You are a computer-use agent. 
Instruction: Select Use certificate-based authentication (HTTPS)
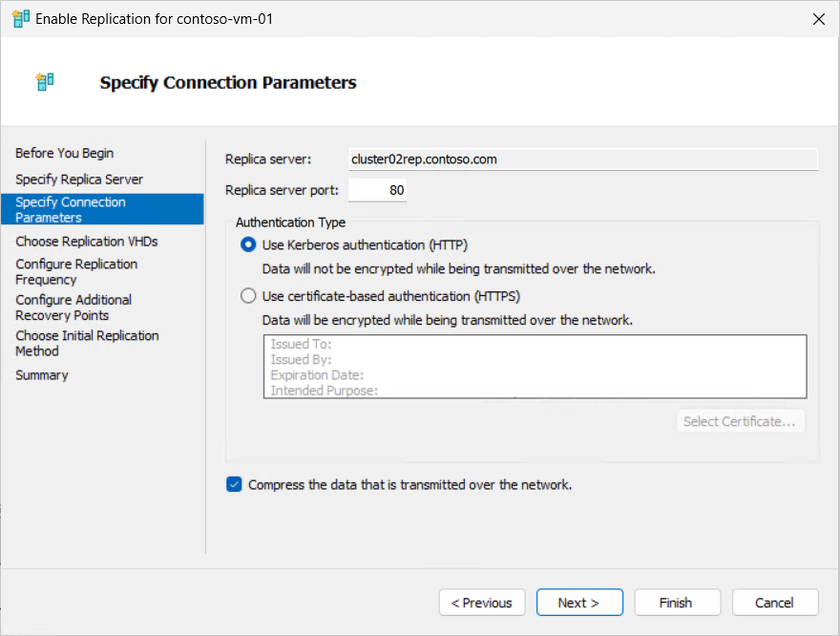249,296
